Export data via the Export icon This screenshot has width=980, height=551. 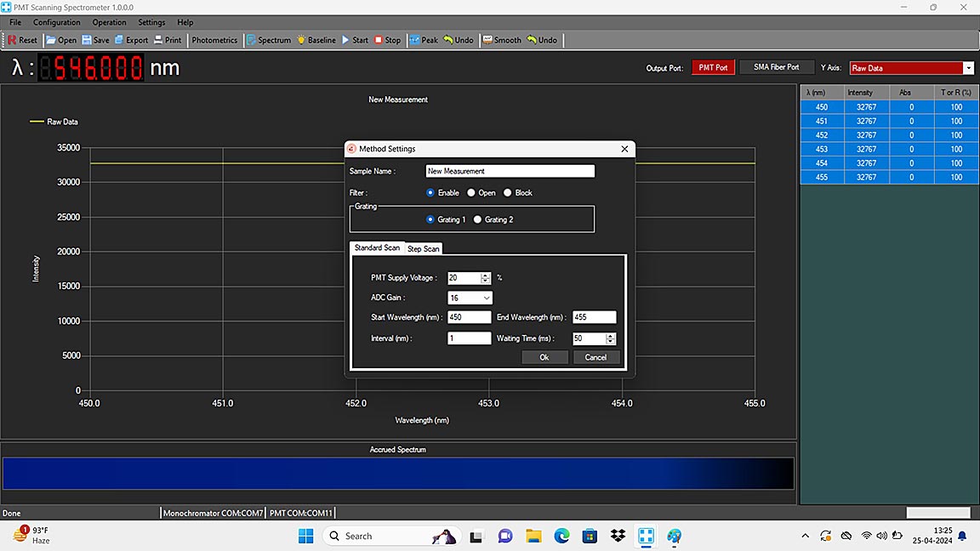131,40
